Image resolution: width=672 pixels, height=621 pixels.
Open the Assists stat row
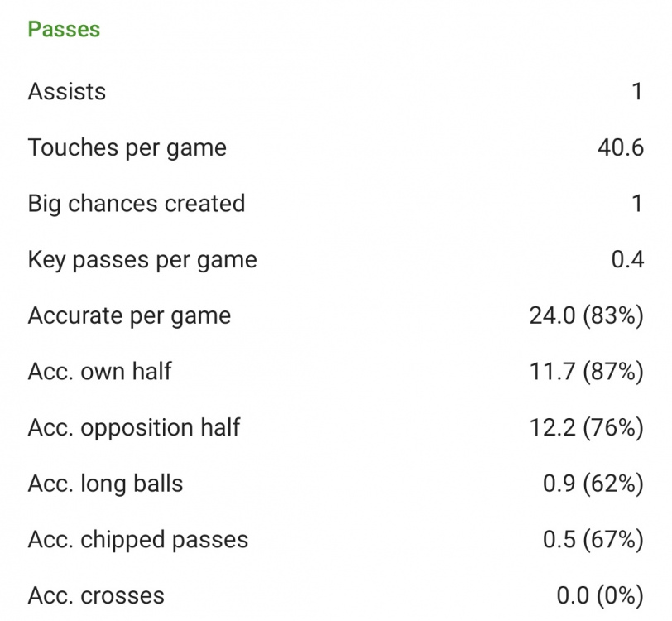[336, 91]
